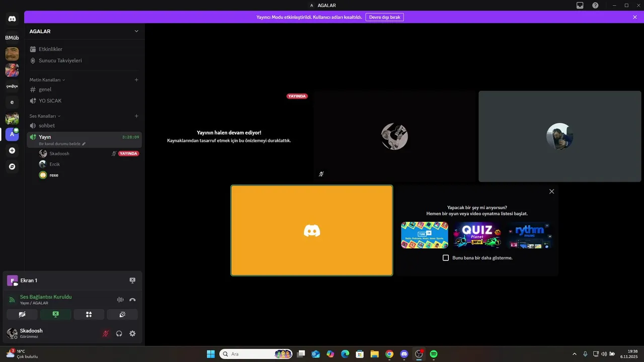Close the activity suggestion panel
The width and height of the screenshot is (644, 362).
pyautogui.click(x=551, y=192)
